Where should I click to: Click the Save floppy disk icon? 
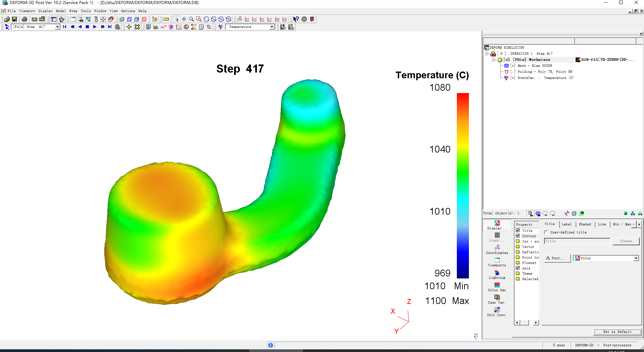point(14,19)
